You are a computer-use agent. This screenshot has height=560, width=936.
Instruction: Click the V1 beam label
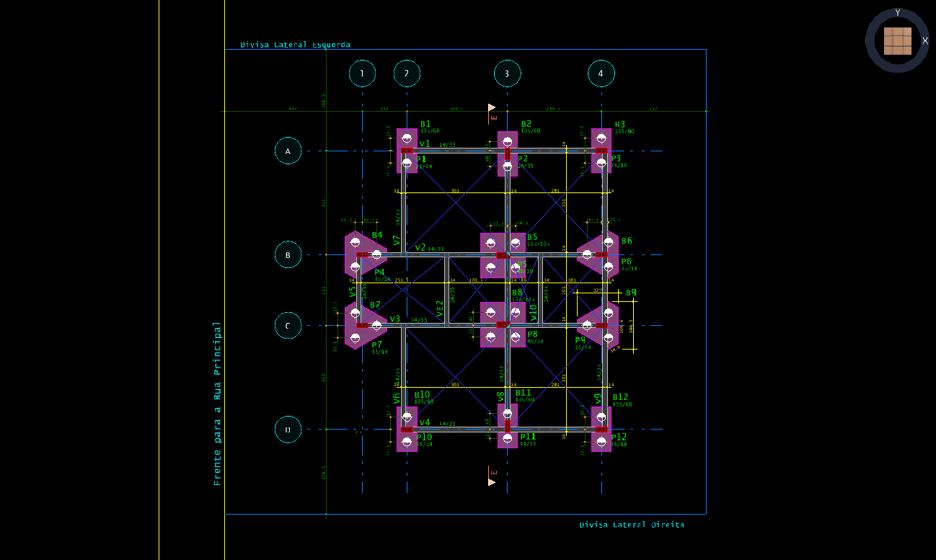coord(425,144)
